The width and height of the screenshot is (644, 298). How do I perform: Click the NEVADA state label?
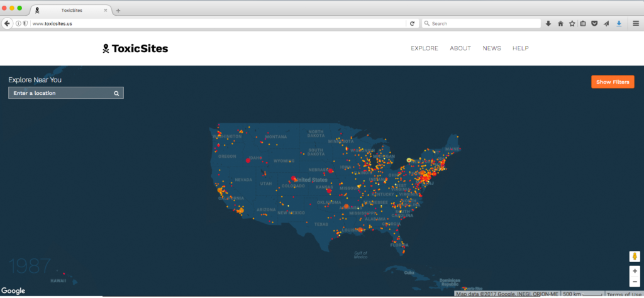point(243,180)
